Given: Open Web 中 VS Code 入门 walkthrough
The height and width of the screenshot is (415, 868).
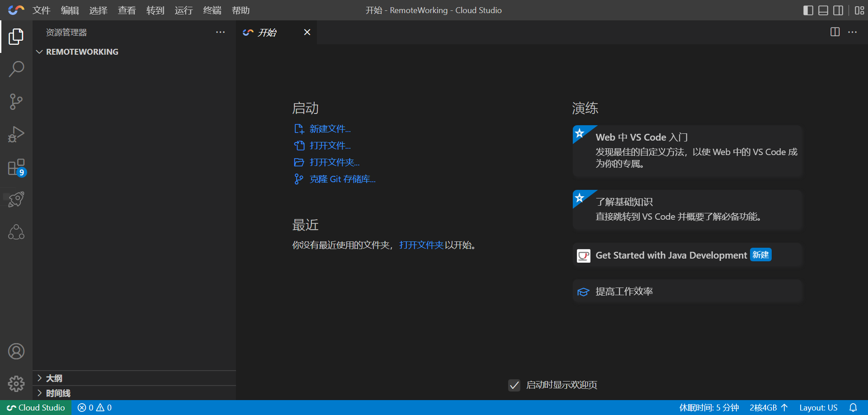Looking at the screenshot, I should 687,151.
